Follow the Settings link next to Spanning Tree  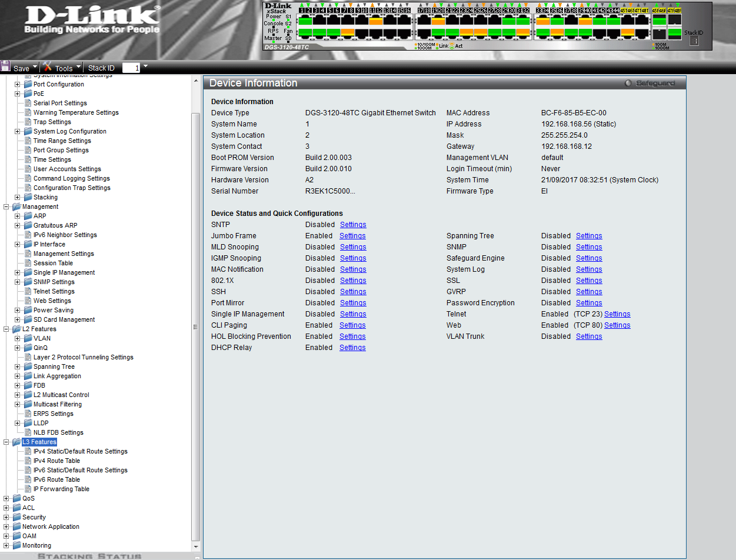coord(589,236)
